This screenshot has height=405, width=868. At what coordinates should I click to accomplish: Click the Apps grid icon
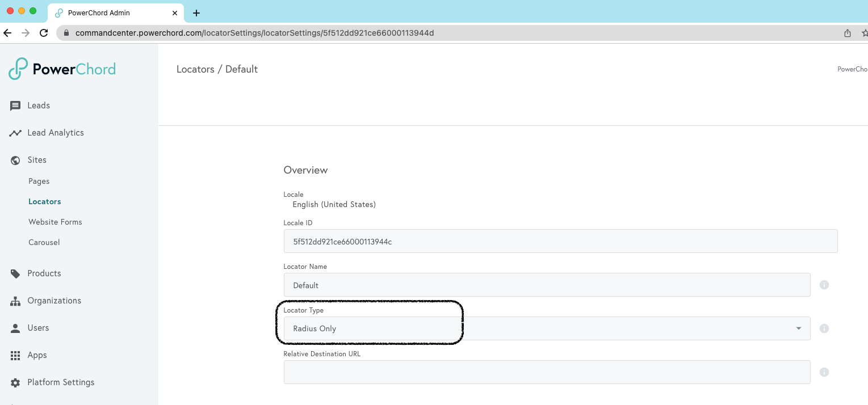coord(15,355)
